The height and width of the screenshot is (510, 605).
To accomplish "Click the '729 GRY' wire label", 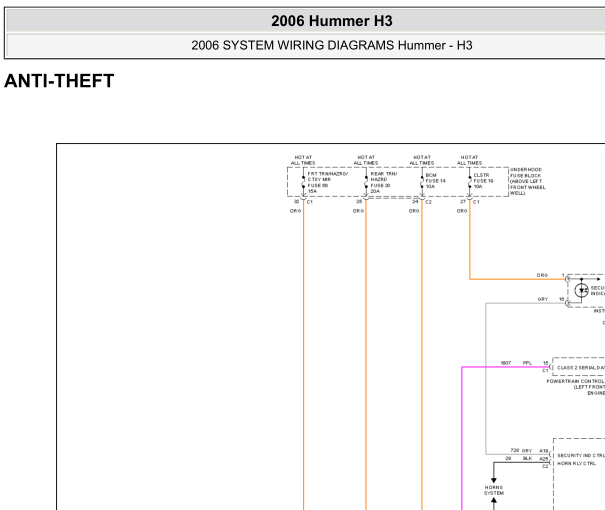I will 521,451.
